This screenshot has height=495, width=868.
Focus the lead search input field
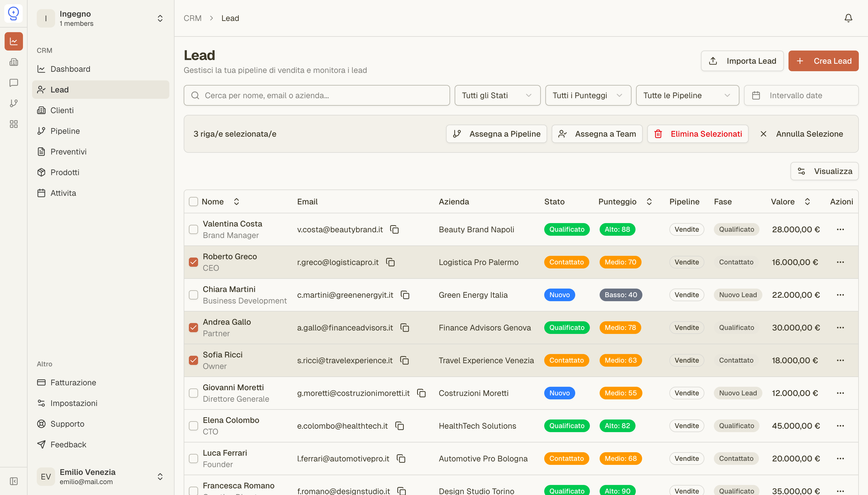point(316,96)
